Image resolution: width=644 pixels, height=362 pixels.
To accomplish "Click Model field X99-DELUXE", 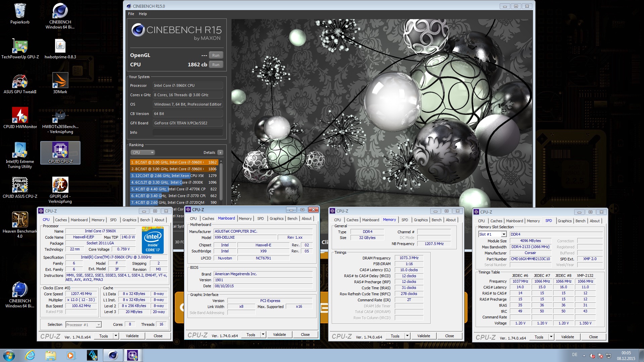I will click(x=245, y=237).
